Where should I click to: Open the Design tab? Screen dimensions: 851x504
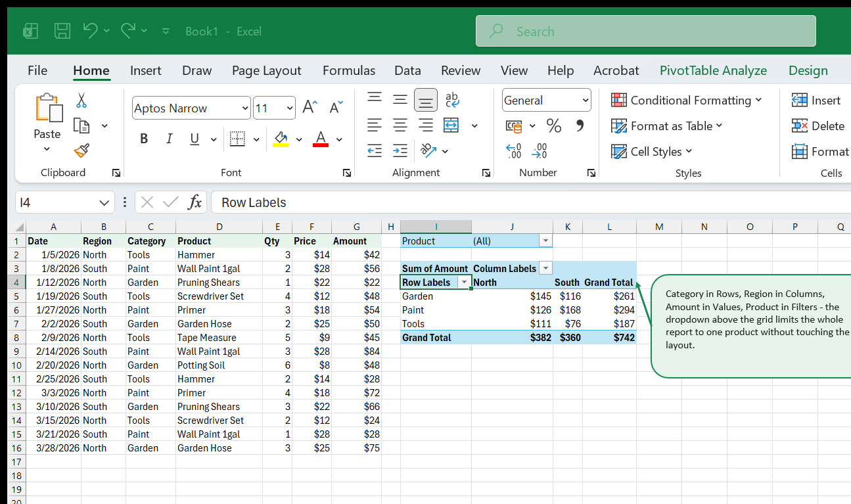pos(808,70)
